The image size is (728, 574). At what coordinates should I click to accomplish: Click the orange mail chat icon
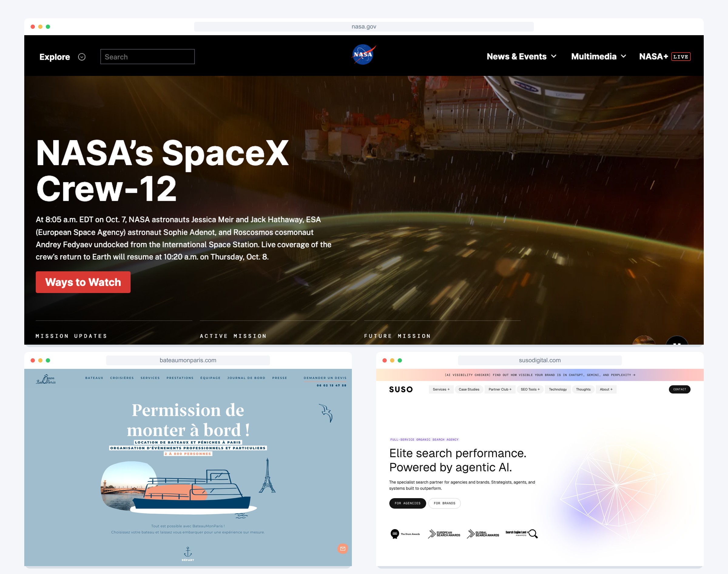click(x=342, y=549)
